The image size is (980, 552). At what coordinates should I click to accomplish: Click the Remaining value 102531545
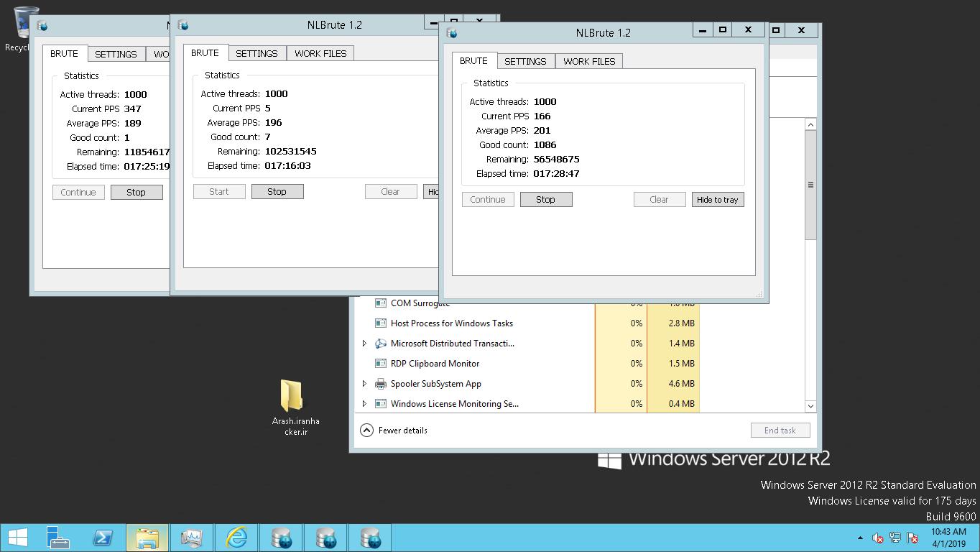(290, 152)
